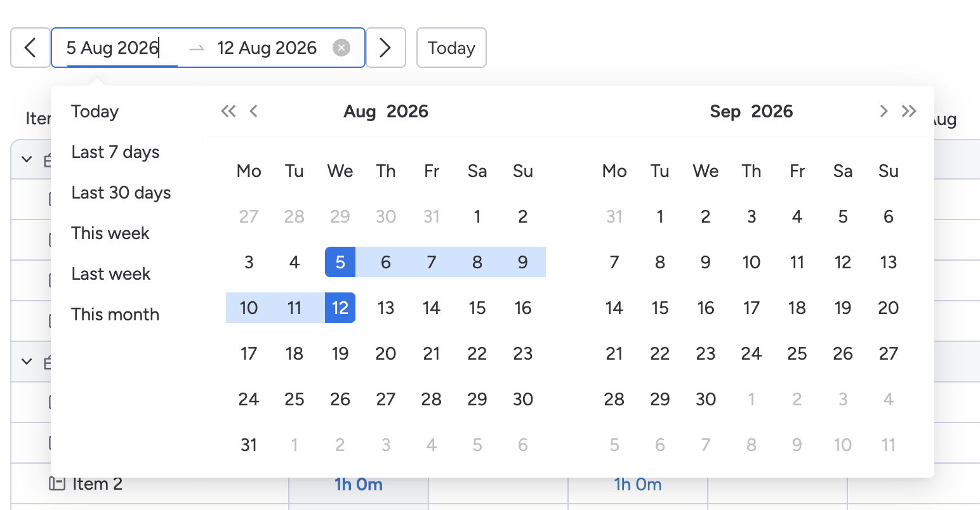The height and width of the screenshot is (510, 980).
Task: Open the Sep month header selector
Action: tap(725, 112)
